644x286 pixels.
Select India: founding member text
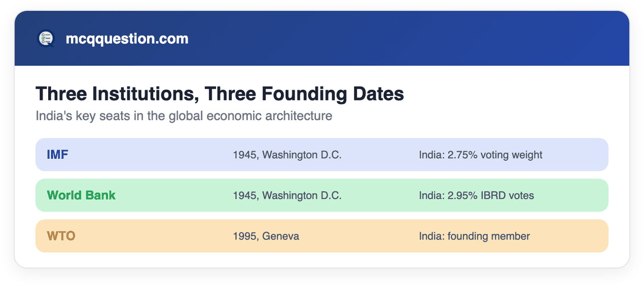tap(474, 236)
